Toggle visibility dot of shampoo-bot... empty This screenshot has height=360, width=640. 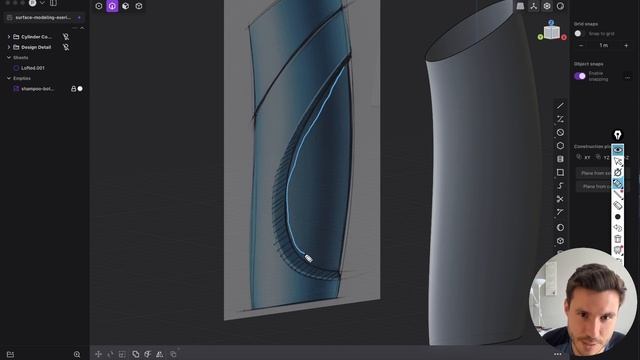coord(80,89)
